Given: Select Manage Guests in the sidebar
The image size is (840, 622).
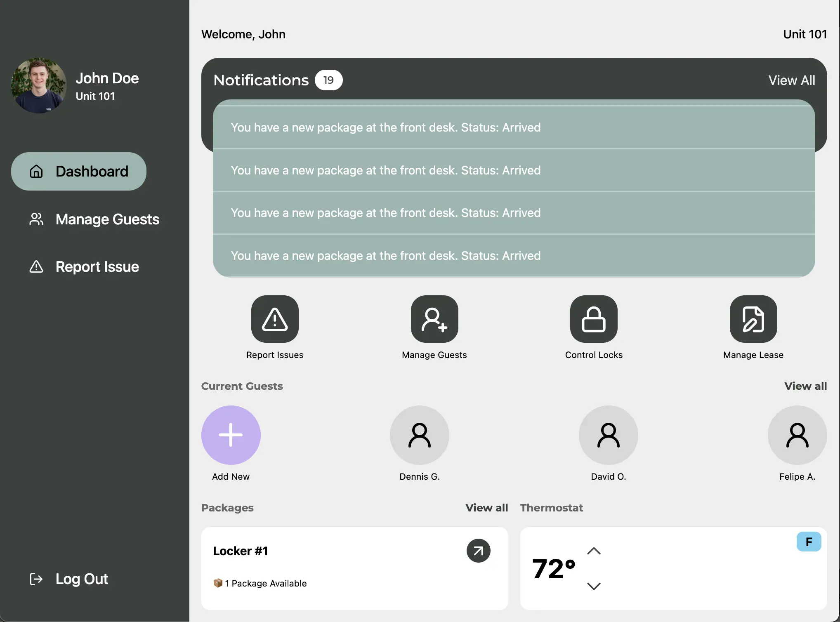Looking at the screenshot, I should pos(107,219).
